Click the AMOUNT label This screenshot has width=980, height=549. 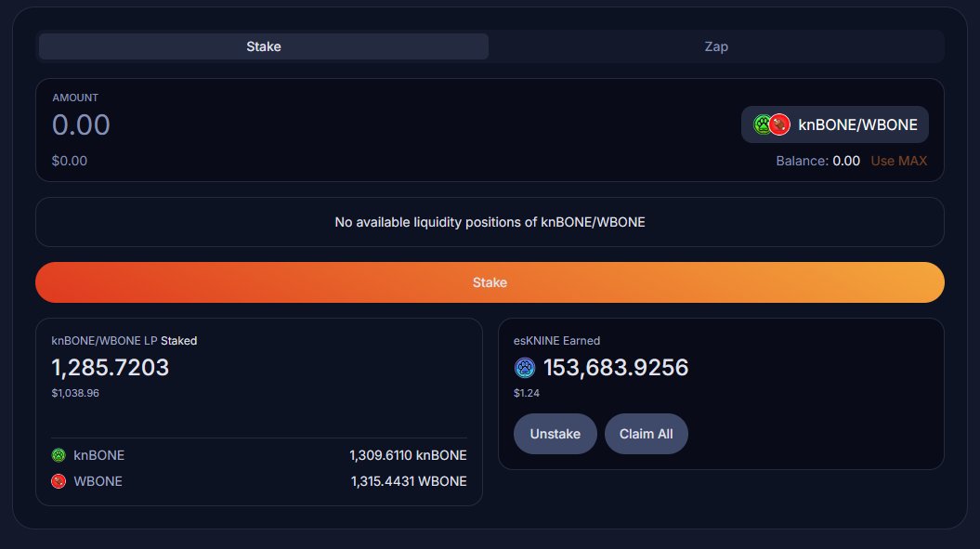[75, 98]
